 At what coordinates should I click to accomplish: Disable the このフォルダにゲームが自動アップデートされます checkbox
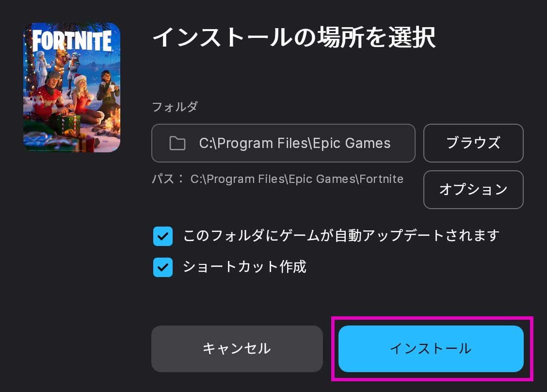(163, 236)
